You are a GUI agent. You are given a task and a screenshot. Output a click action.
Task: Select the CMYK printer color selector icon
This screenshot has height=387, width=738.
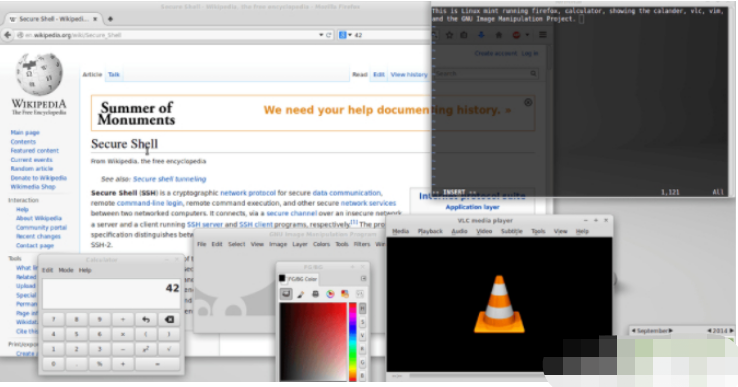click(315, 294)
